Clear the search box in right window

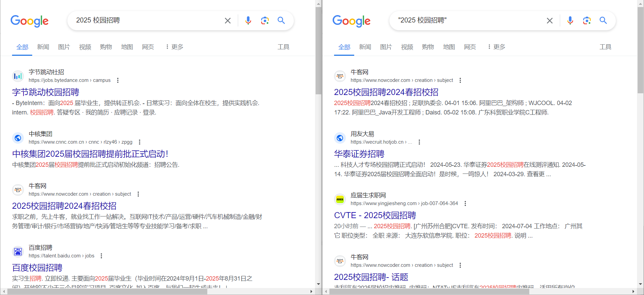[x=550, y=21]
